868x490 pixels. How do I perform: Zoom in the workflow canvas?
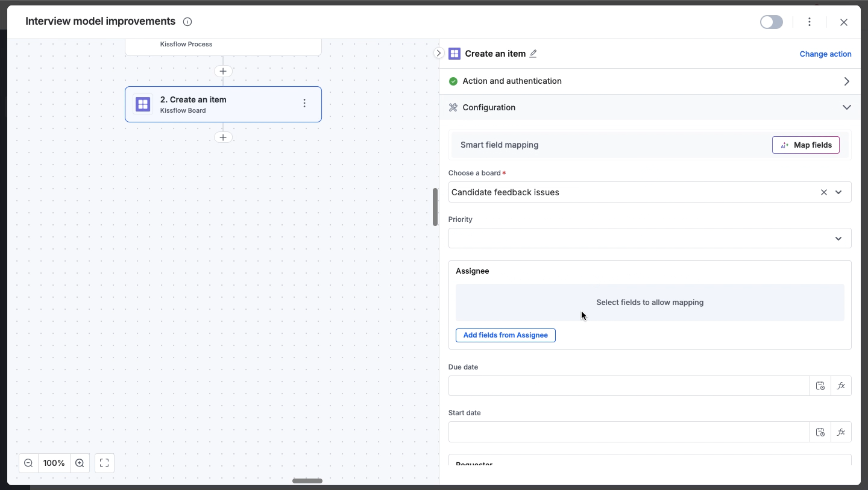point(80,463)
